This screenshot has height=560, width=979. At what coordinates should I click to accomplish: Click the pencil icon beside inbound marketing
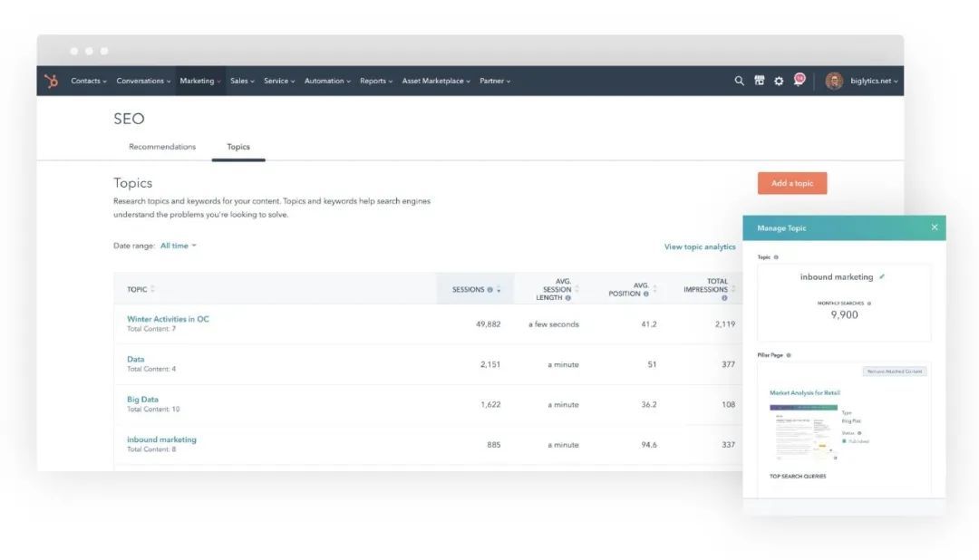[882, 276]
